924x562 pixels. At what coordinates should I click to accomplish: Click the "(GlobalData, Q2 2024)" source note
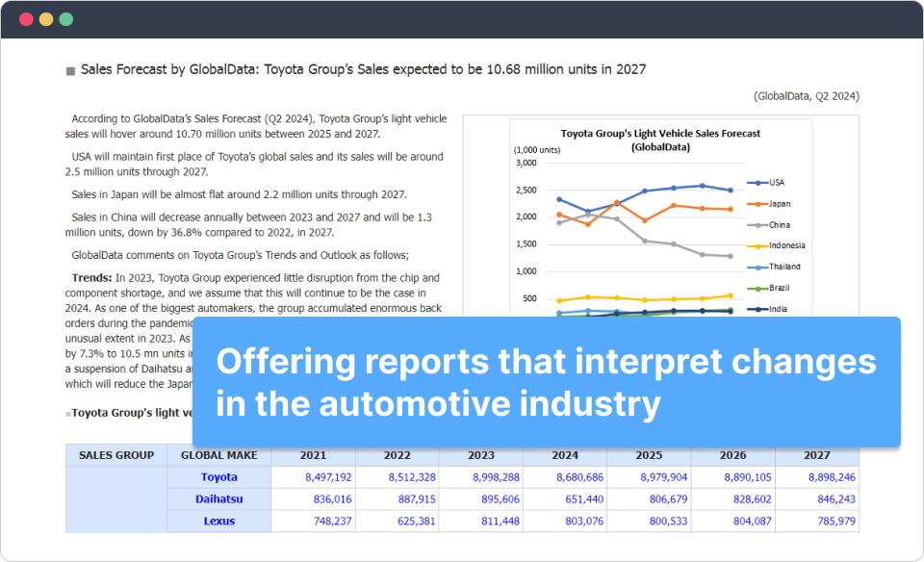(807, 96)
